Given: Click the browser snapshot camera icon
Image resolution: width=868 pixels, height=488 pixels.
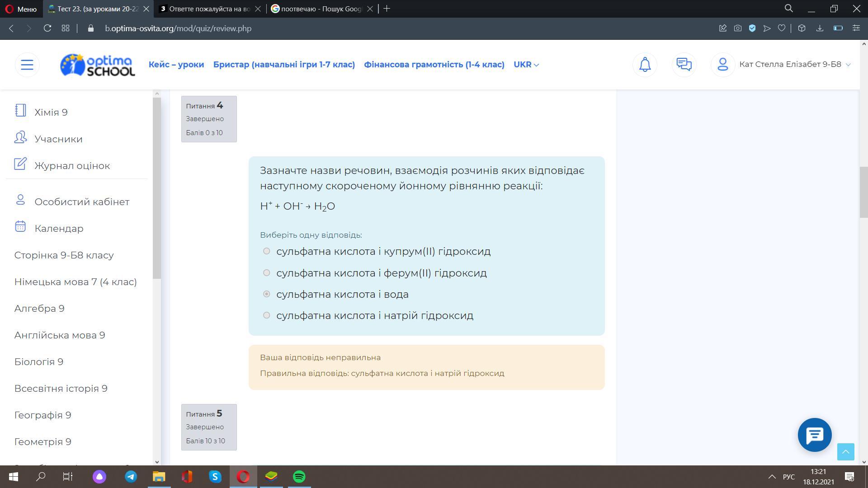Looking at the screenshot, I should click(737, 28).
